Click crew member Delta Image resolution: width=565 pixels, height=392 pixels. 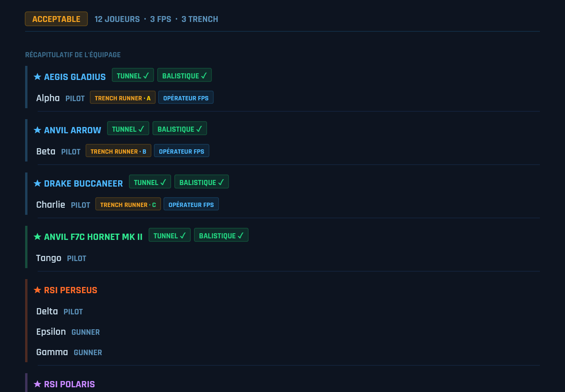click(47, 311)
